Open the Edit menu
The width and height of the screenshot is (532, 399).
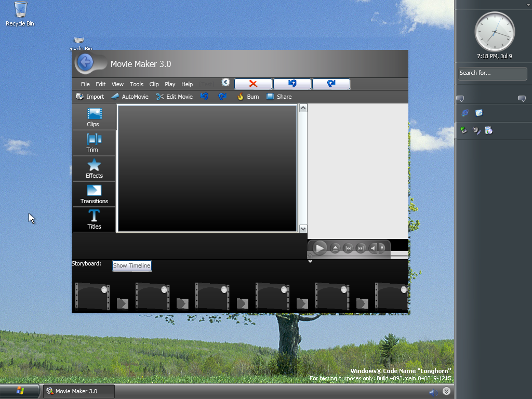coord(100,84)
